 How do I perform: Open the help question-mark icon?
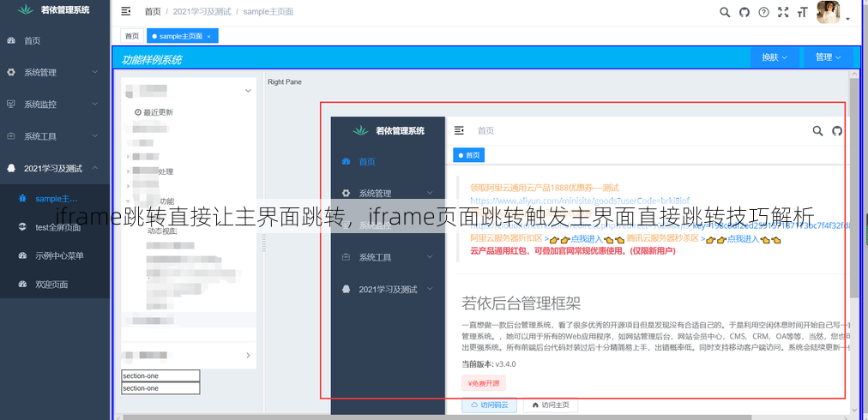click(x=763, y=12)
